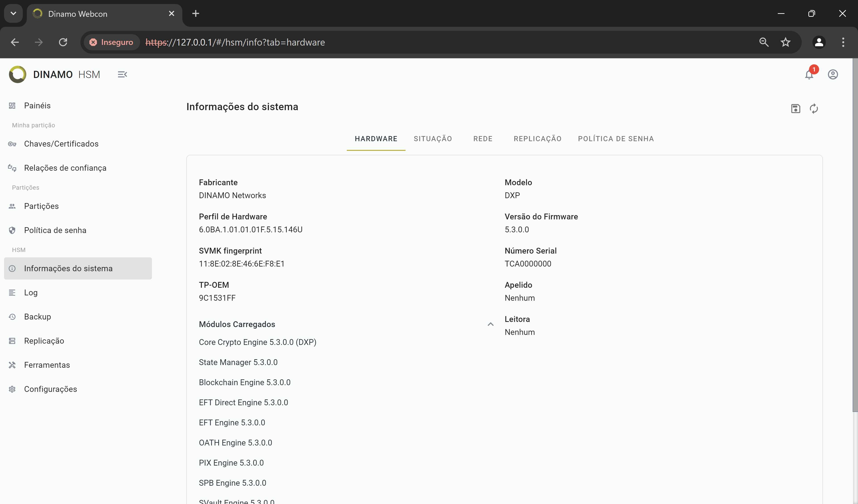Select Informações do sistema sidebar item
This screenshot has height=504, width=858.
click(78, 268)
